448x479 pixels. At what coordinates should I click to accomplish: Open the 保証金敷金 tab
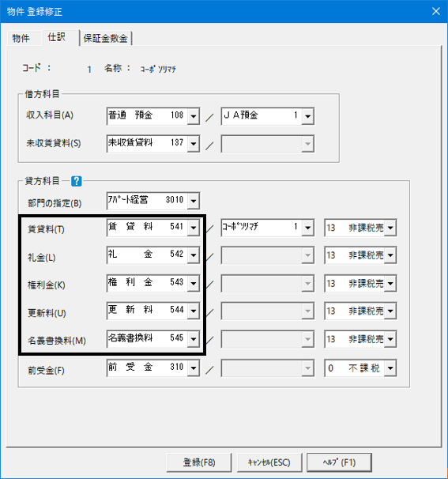(105, 39)
